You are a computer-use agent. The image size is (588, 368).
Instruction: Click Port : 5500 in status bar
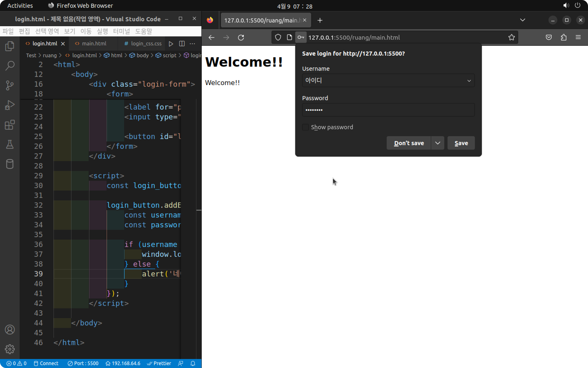point(83,363)
